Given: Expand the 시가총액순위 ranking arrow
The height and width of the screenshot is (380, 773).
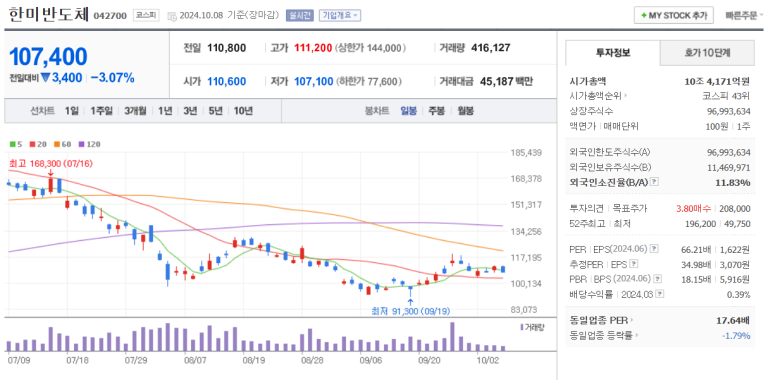Looking at the screenshot, I should (x=625, y=96).
